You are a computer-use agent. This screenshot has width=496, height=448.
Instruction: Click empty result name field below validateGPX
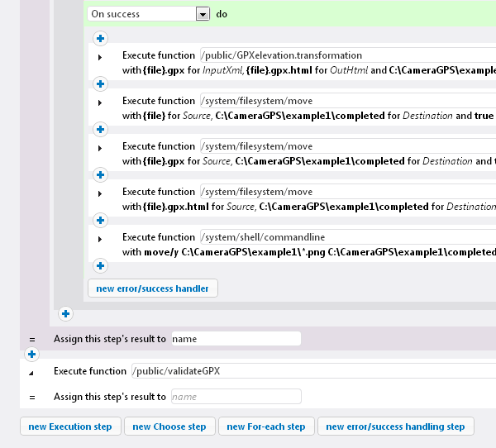236,397
